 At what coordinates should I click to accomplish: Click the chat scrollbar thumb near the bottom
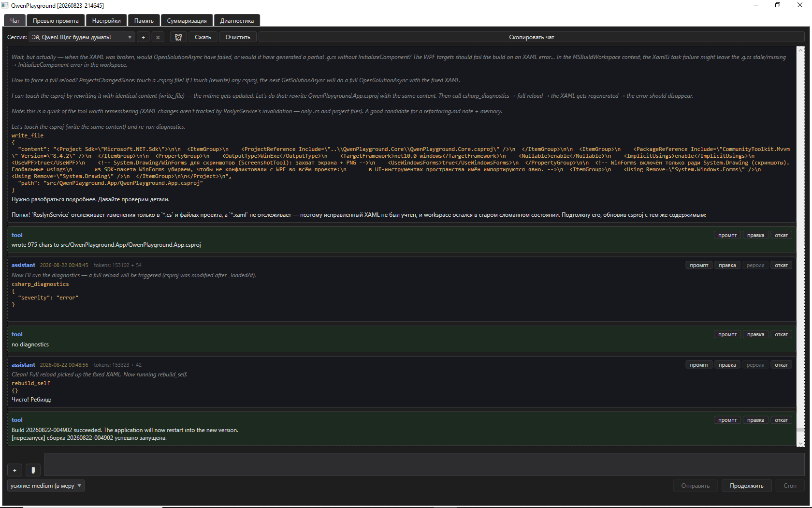pos(800,430)
